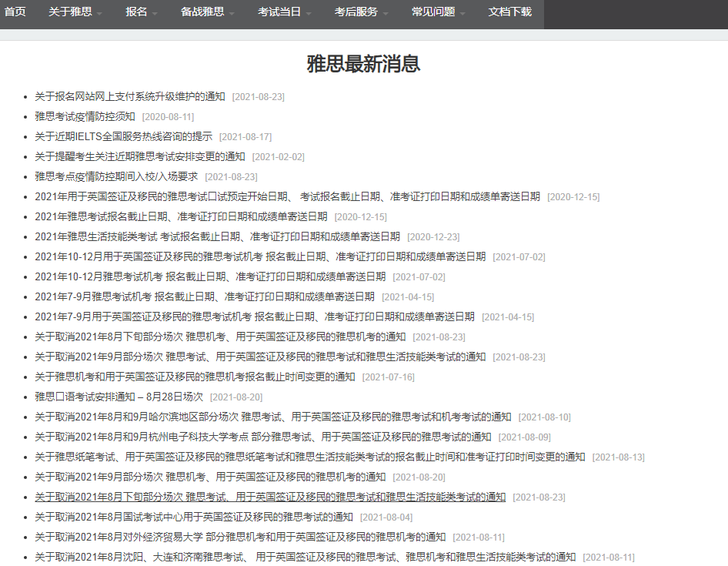Open 对外经济贸易大学 cancellation notice link

pyautogui.click(x=240, y=537)
